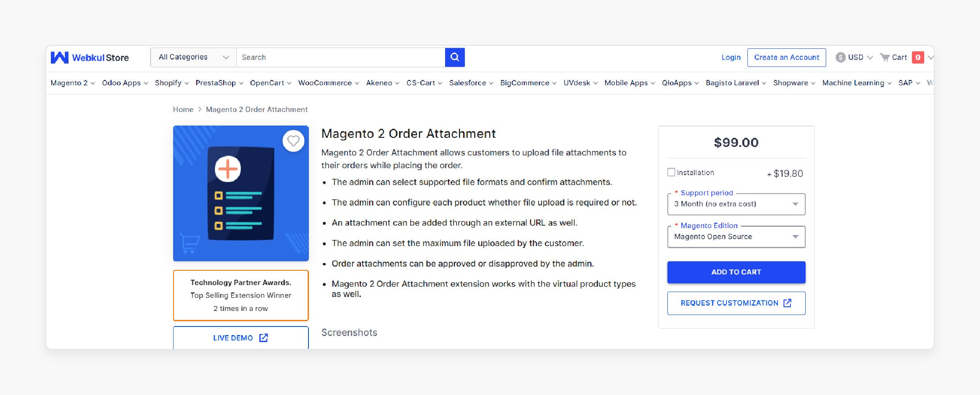980x395 pixels.
Task: Click the ADD TO CART button
Action: click(x=736, y=272)
